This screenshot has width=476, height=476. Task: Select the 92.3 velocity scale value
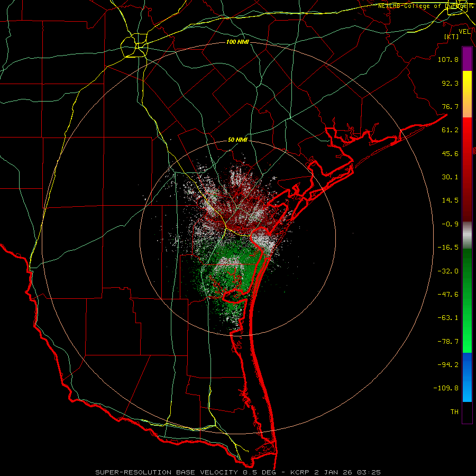coord(450,83)
